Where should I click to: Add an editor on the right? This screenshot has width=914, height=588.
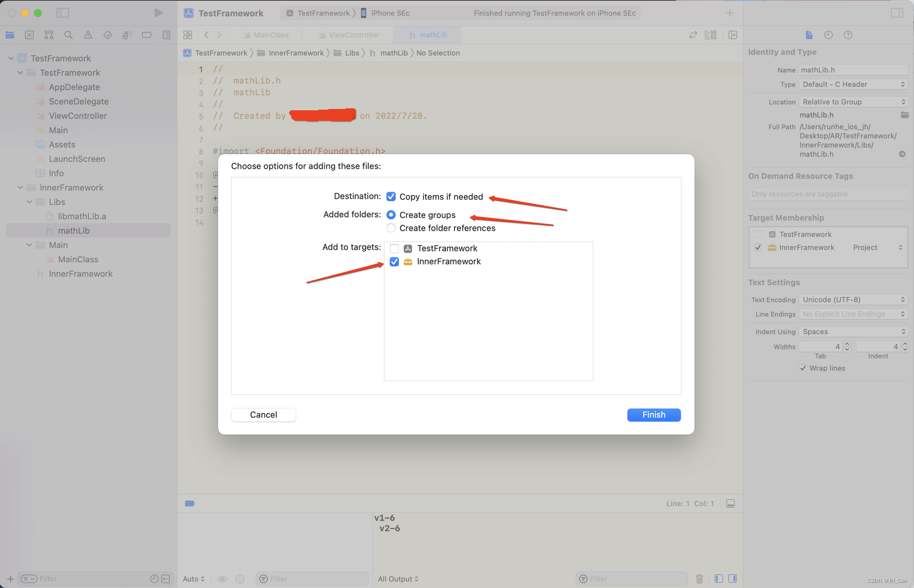coord(733,35)
